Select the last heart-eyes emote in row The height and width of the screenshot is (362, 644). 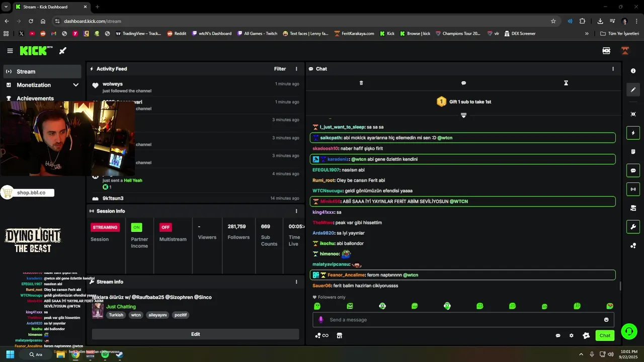[x=610, y=306]
